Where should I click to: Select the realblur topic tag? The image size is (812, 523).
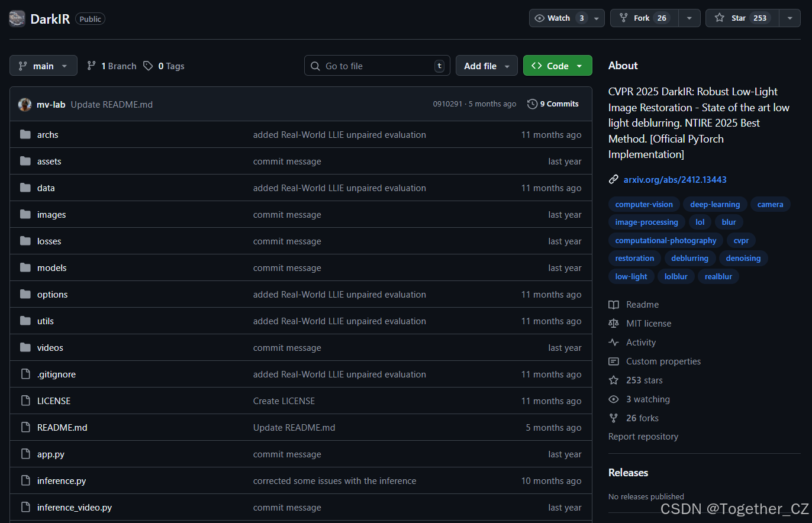pos(718,276)
